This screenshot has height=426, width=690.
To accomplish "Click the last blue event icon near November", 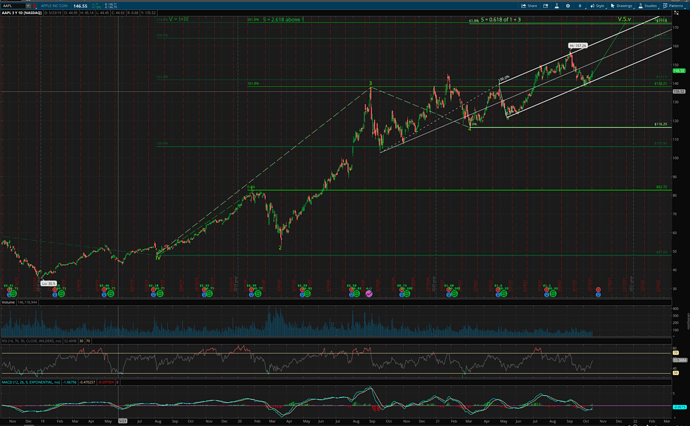I will tap(598, 294).
